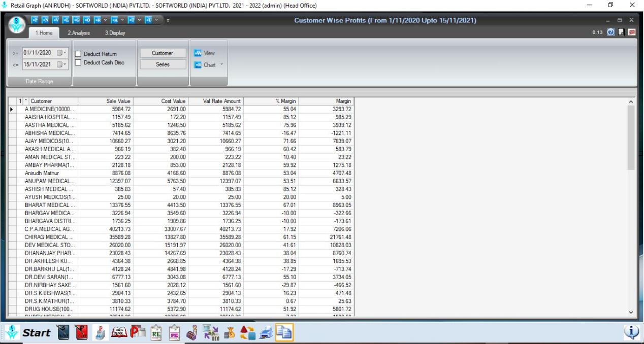Open the RE clipboard icon

point(156,333)
